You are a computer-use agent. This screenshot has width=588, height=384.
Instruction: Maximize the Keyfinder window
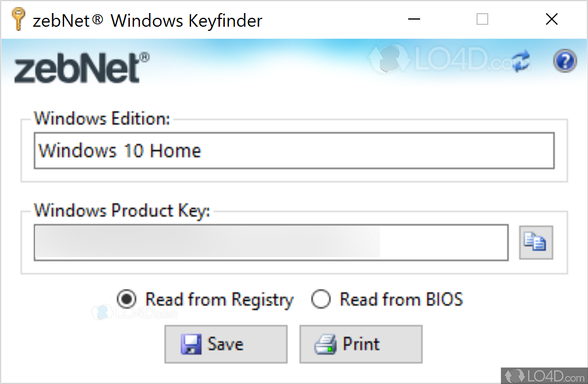tap(482, 20)
